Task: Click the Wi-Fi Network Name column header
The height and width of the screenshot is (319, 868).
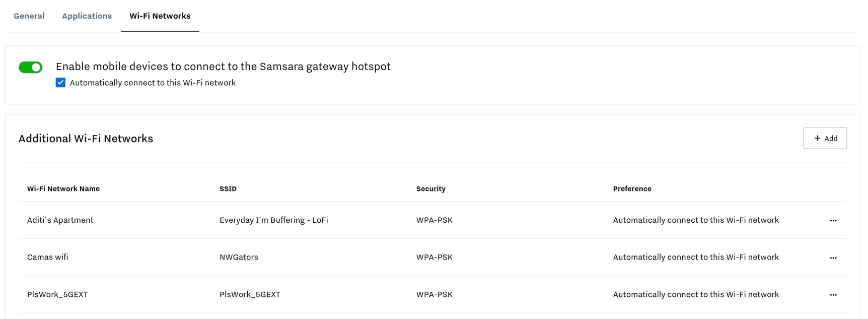Action: coord(63,188)
